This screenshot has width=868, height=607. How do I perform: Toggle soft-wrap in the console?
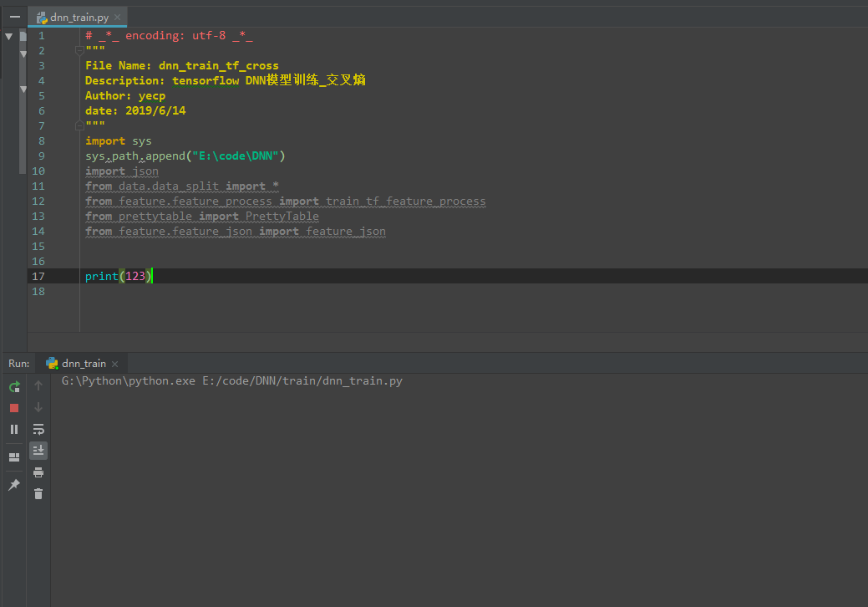[38, 429]
